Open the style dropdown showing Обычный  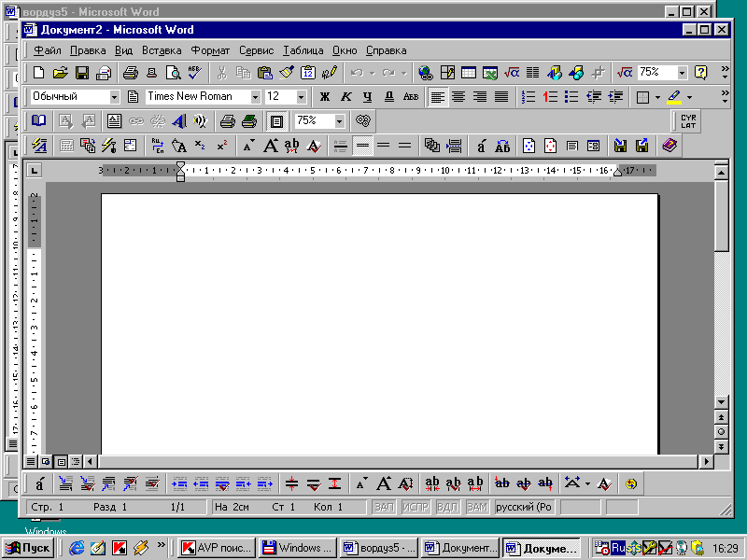tap(114, 97)
